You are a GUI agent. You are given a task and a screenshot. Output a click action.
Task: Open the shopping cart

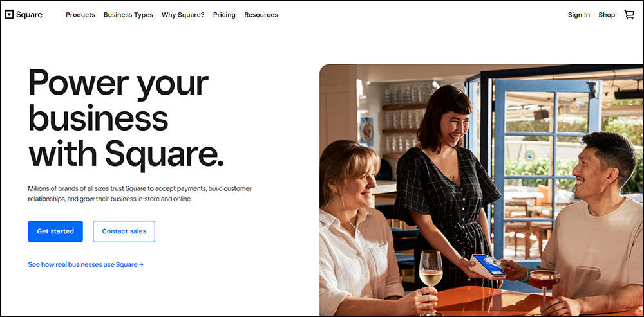(629, 15)
